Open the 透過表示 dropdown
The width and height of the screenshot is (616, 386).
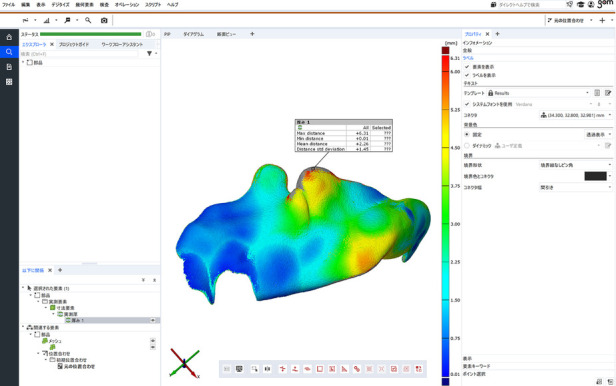tap(599, 135)
